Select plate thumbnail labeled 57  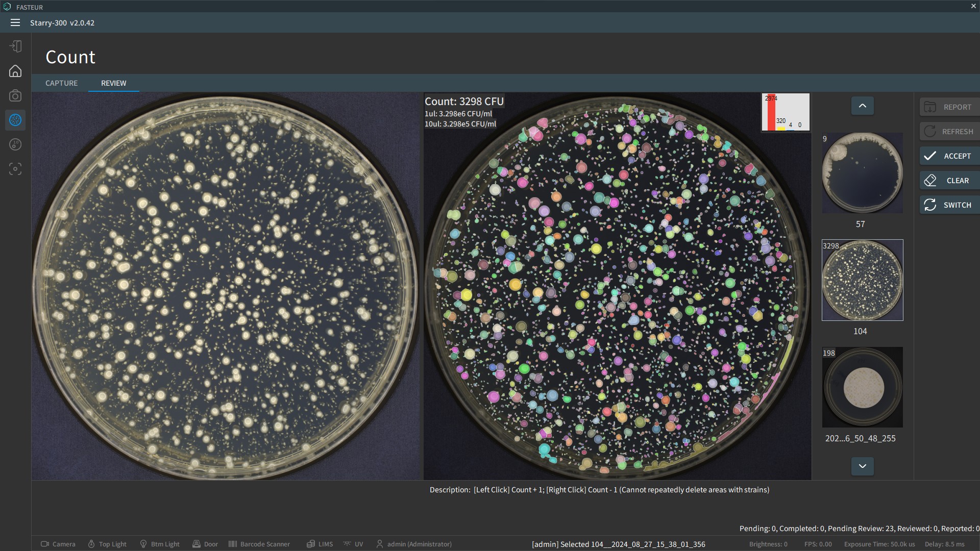[x=862, y=173]
